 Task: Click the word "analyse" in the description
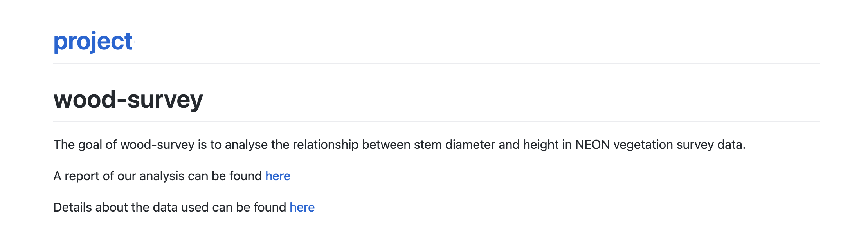[x=246, y=145]
